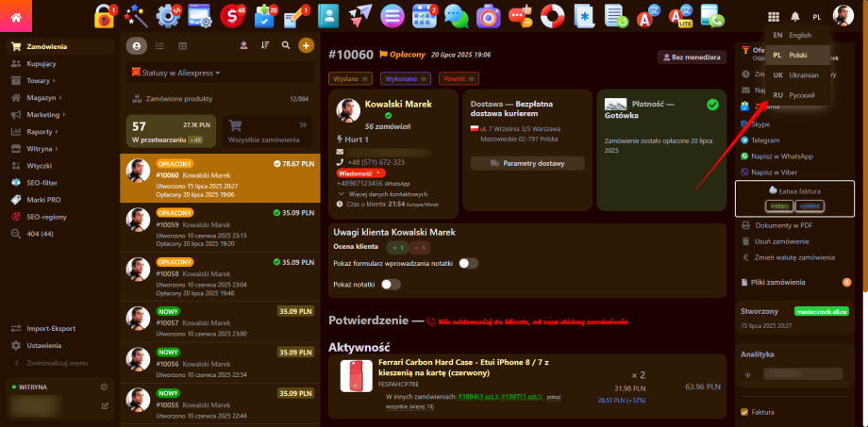Screen dimensions: 868x427
Task: Launch the magic wand with stars icon
Action: coord(136,16)
